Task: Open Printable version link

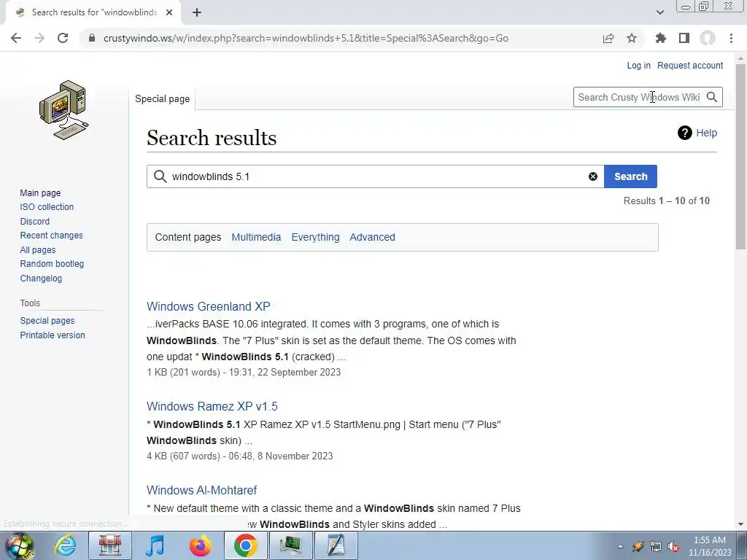Action: [53, 335]
